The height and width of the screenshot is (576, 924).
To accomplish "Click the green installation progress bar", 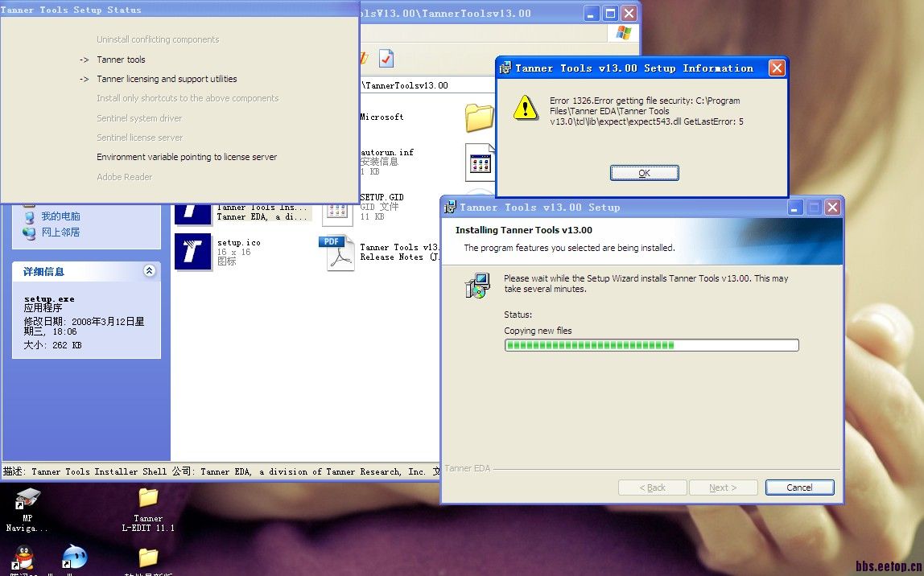I will [x=651, y=345].
